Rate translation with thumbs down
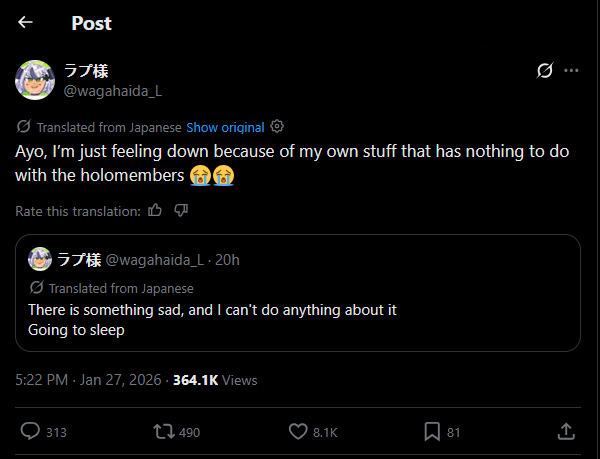The image size is (600, 459). click(181, 210)
